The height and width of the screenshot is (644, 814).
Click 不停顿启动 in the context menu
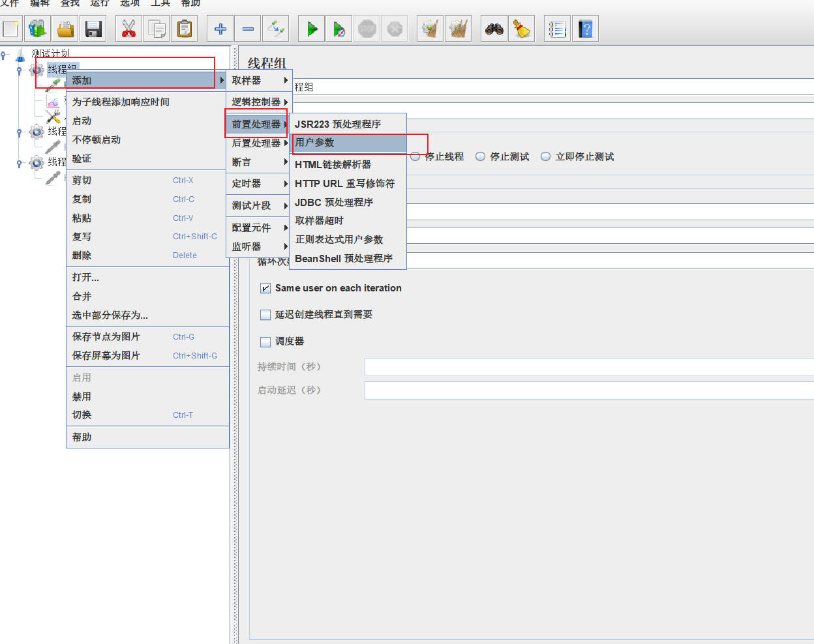coord(147,139)
